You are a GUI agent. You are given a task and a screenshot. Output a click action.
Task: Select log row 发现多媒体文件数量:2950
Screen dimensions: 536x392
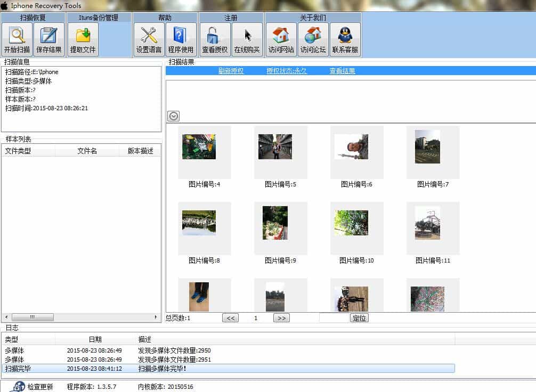pos(229,350)
